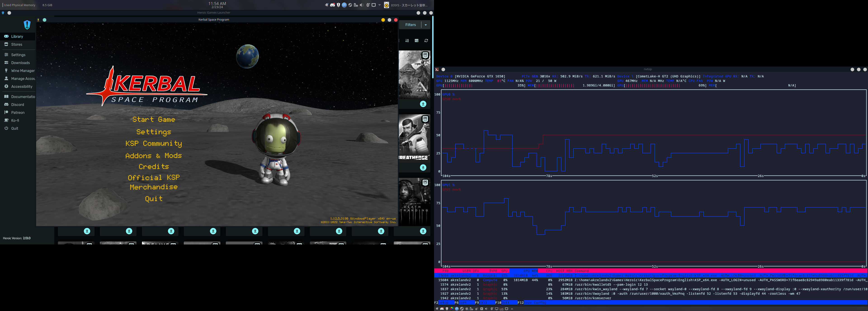Open Wine Manager in Heroic sidebar

[18, 70]
